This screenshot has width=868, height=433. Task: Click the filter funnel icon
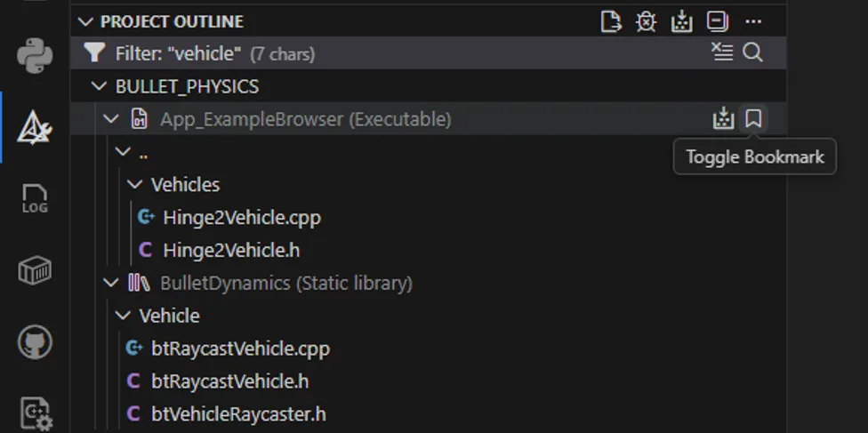[x=94, y=53]
